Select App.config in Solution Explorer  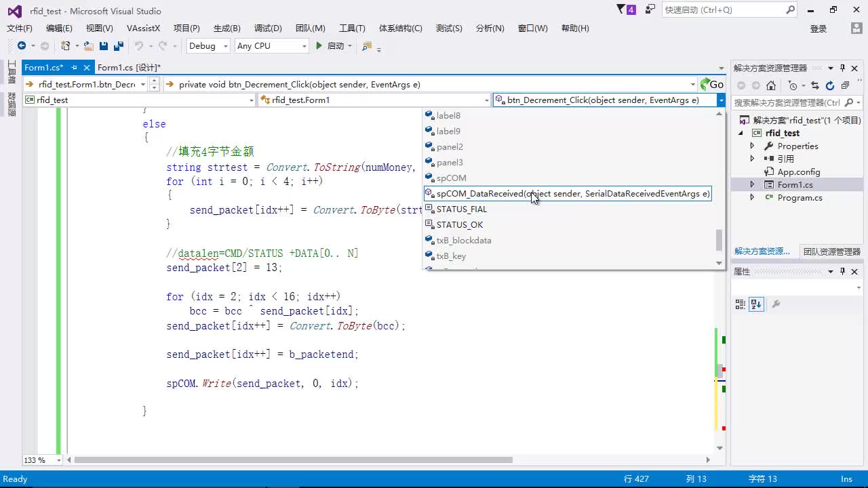pyautogui.click(x=798, y=171)
